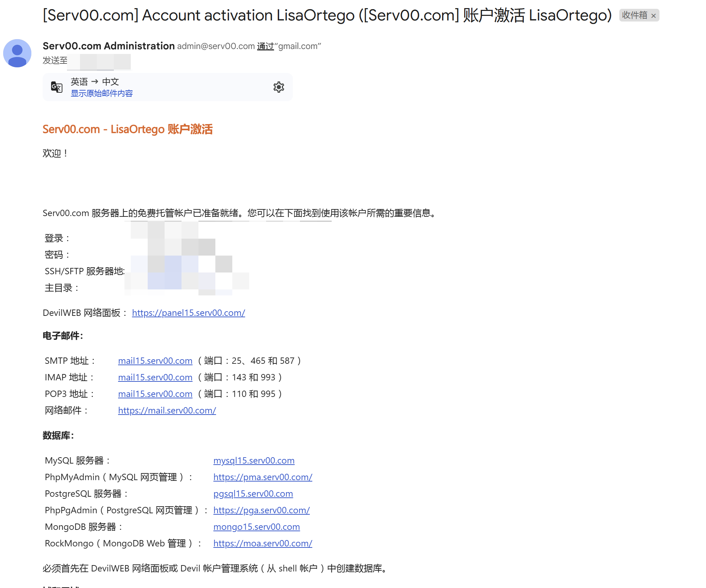706x588 pixels.
Task: Show original message via 显示原始邮件内容
Action: pyautogui.click(x=102, y=93)
